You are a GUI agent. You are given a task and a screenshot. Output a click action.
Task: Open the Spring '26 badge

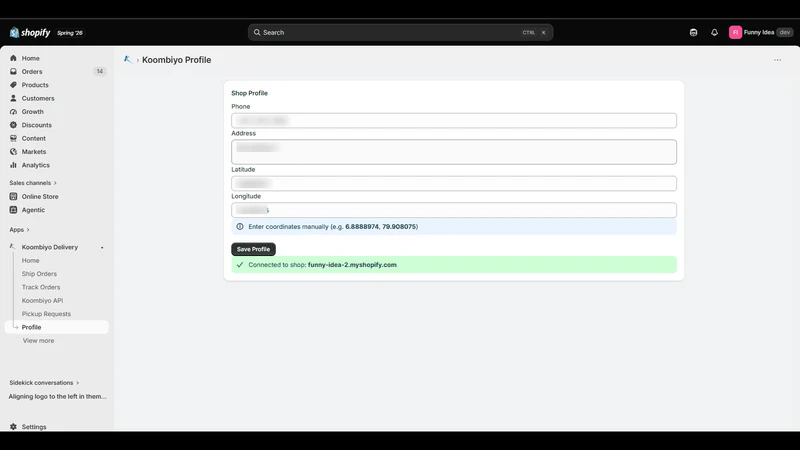[x=70, y=33]
